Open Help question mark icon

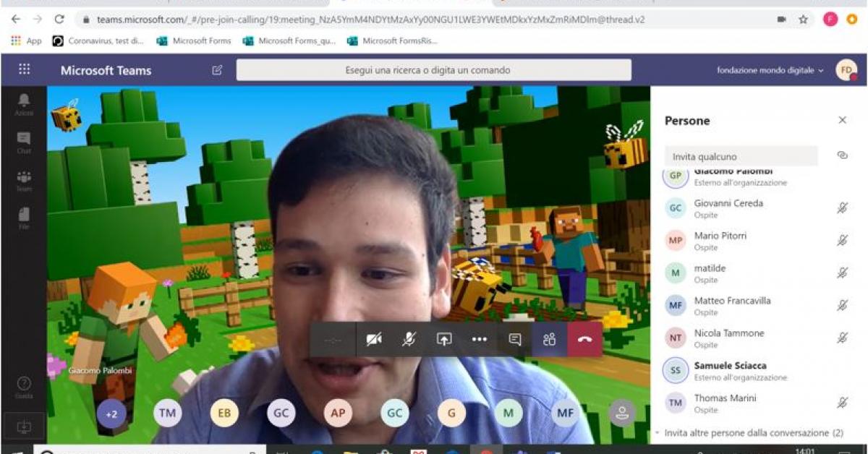point(24,387)
